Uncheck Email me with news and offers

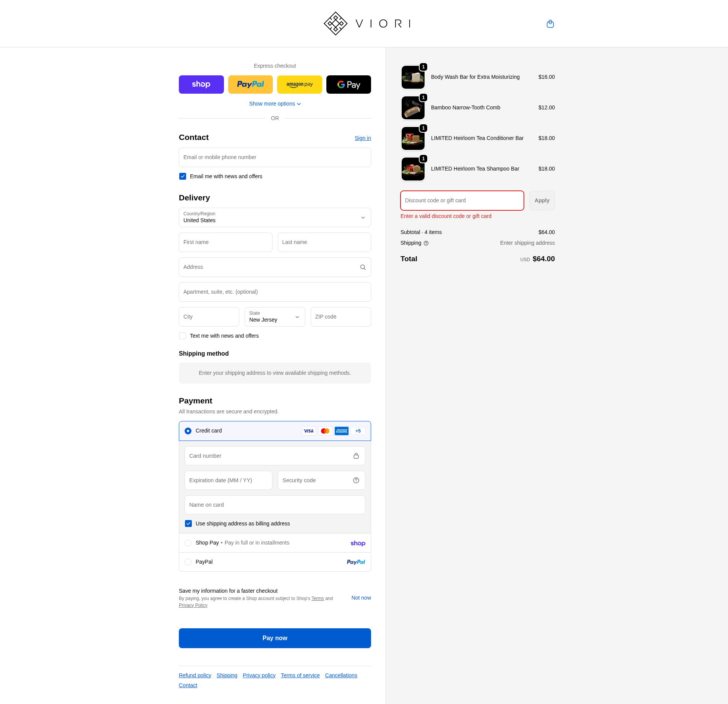(183, 176)
